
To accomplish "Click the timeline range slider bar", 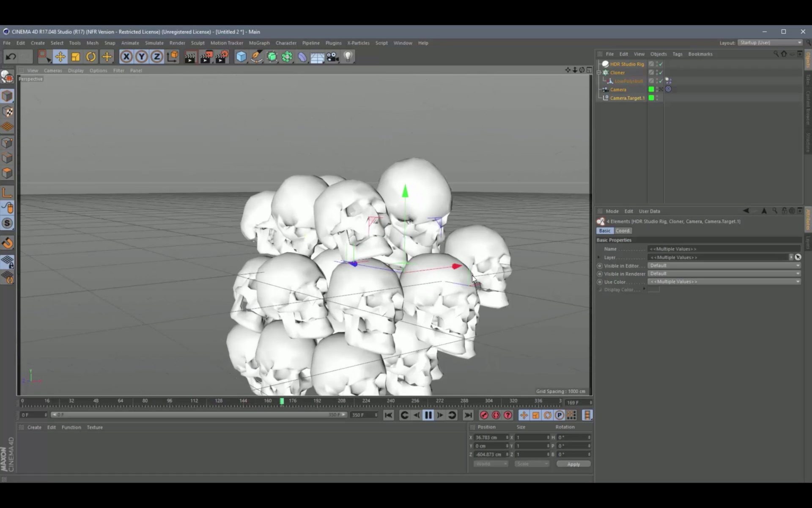I will coord(199,415).
